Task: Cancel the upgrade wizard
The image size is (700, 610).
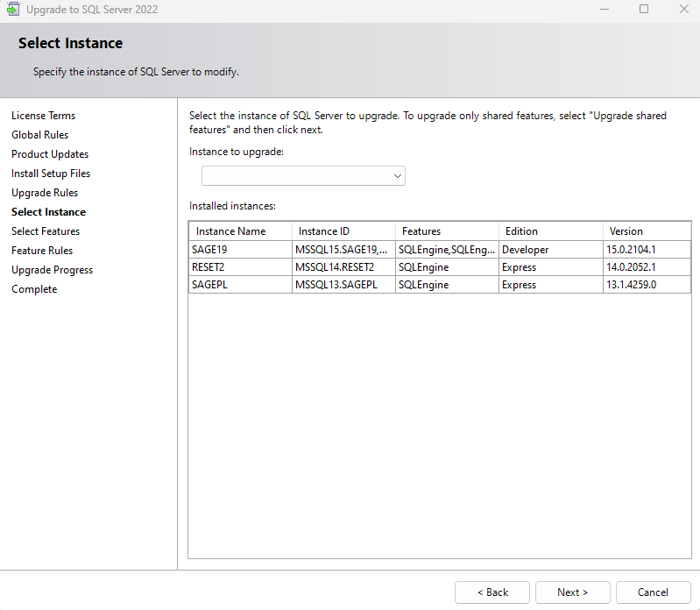Action: click(x=653, y=592)
